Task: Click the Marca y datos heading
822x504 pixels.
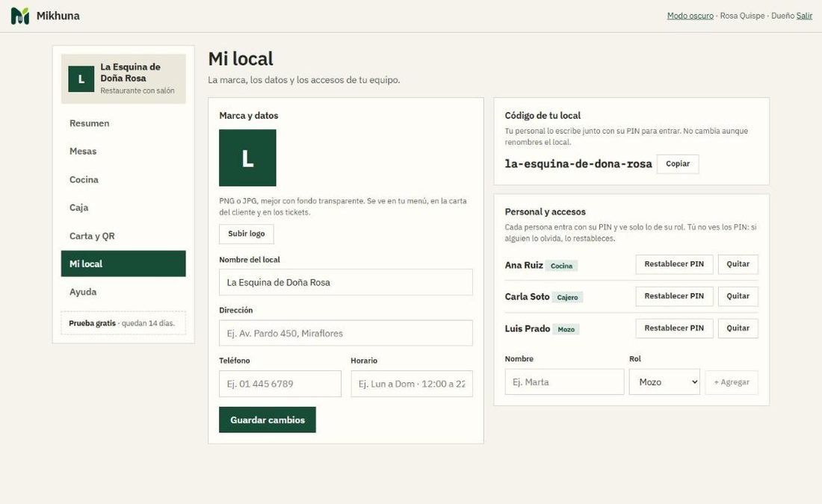Action: 249,115
